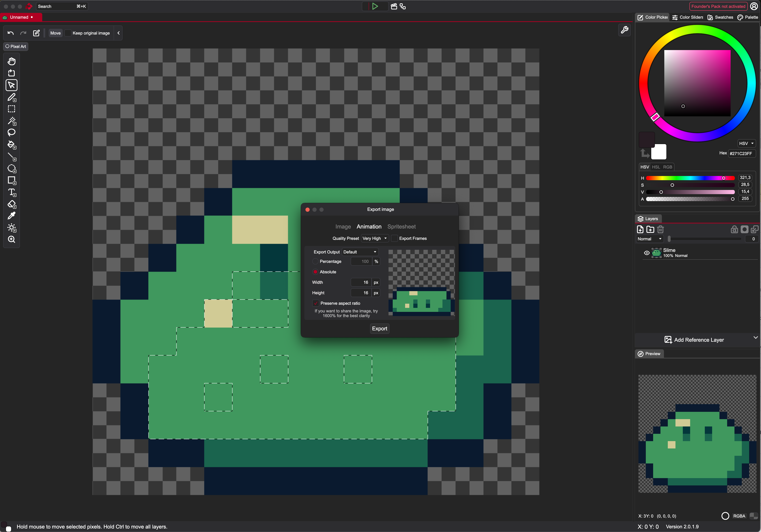Delete layer with the trash icon

click(x=660, y=229)
